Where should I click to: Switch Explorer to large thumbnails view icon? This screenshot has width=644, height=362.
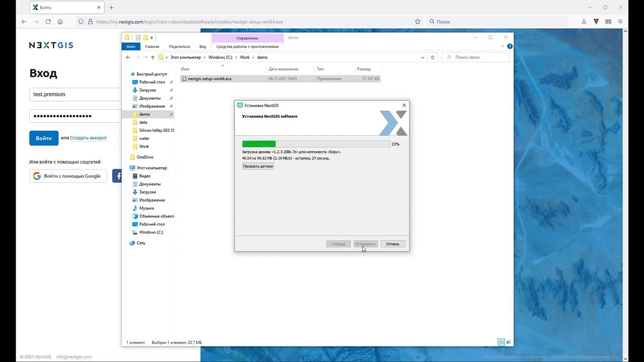(509, 342)
